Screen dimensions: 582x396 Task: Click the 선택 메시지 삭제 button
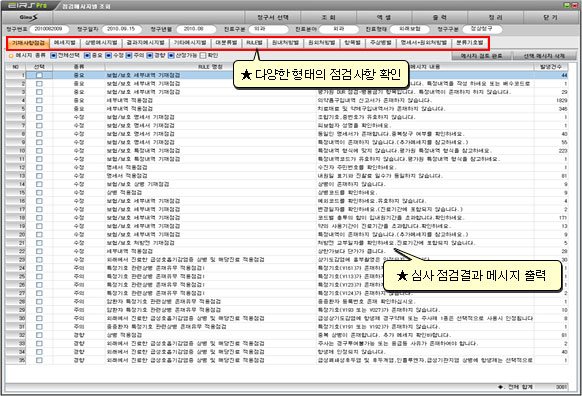tap(544, 56)
